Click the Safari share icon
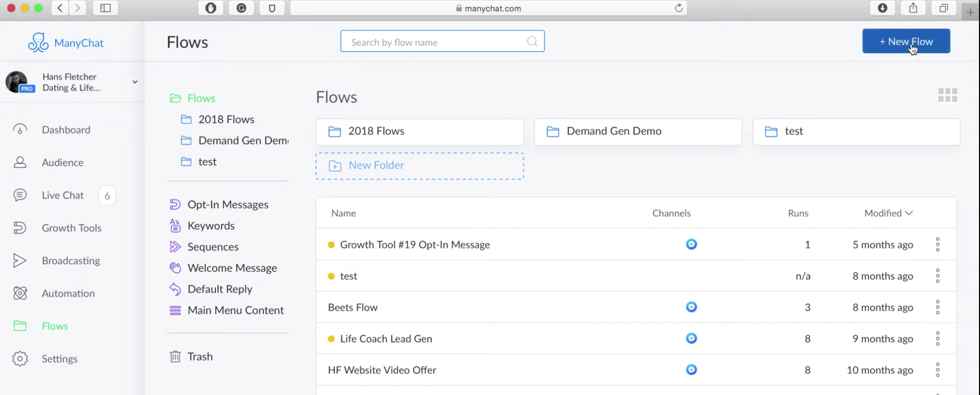The image size is (980, 395). click(x=913, y=8)
